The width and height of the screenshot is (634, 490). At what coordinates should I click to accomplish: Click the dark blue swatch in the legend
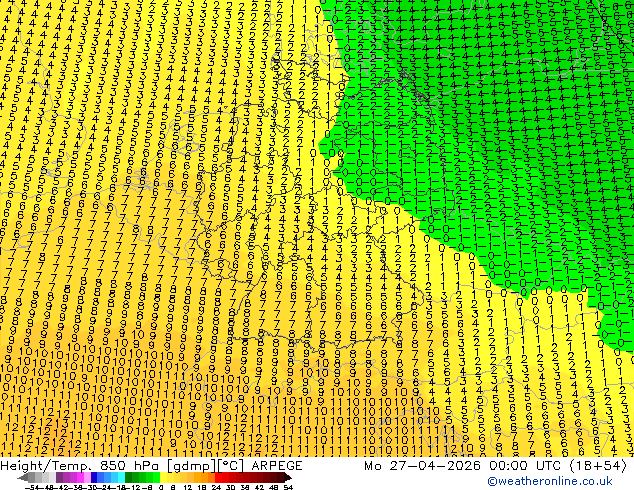point(94,477)
